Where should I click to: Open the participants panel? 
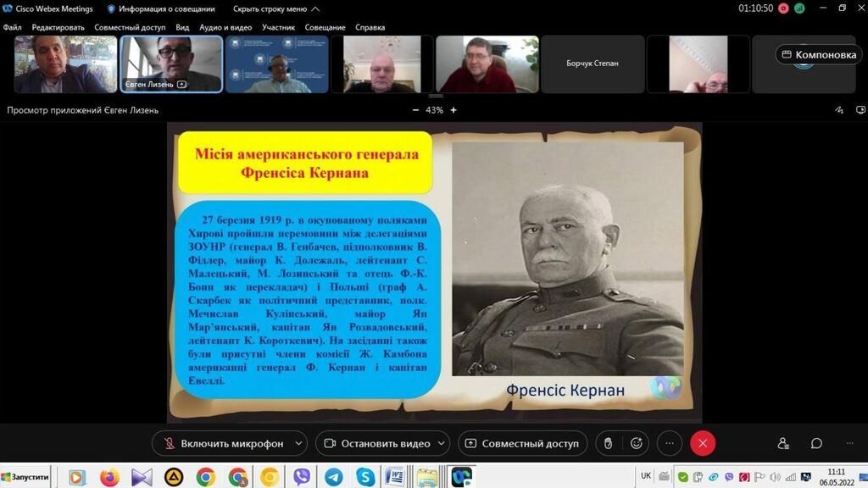click(x=783, y=443)
